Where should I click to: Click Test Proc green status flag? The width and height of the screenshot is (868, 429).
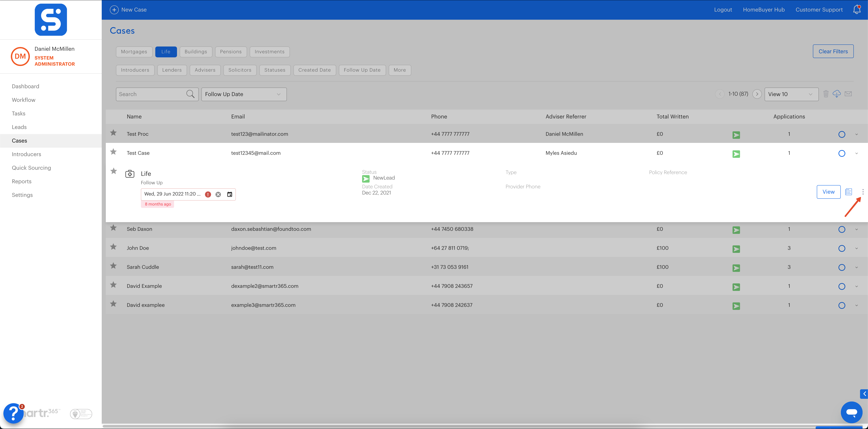click(736, 135)
